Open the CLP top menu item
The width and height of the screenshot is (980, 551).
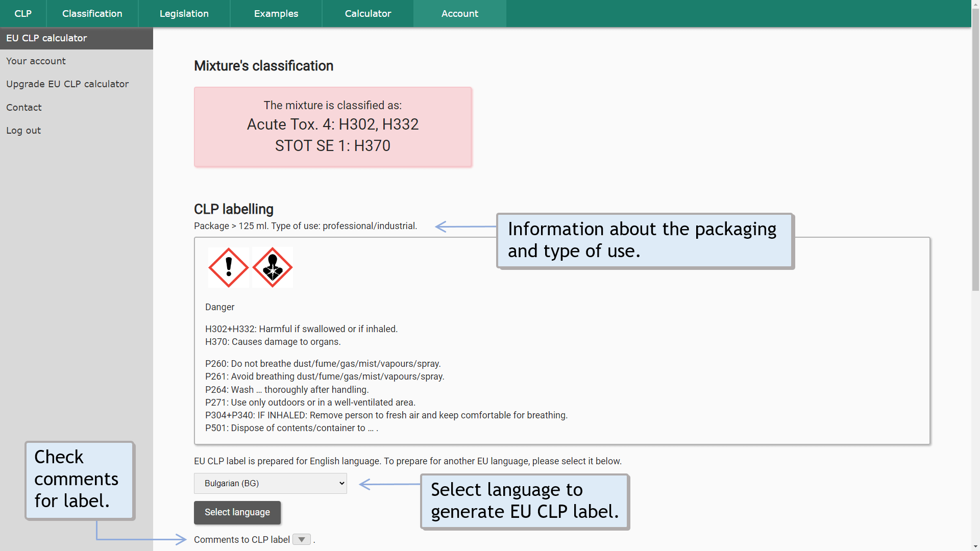coord(23,14)
